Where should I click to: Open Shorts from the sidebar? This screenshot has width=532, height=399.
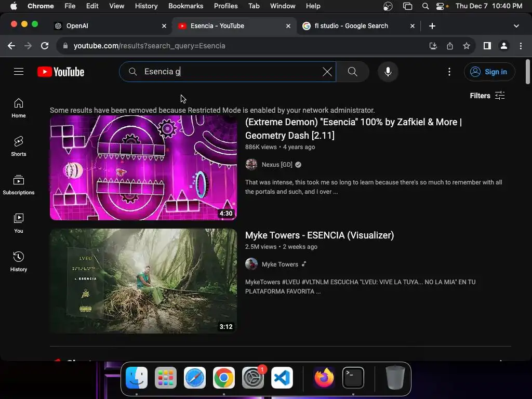pos(19,147)
